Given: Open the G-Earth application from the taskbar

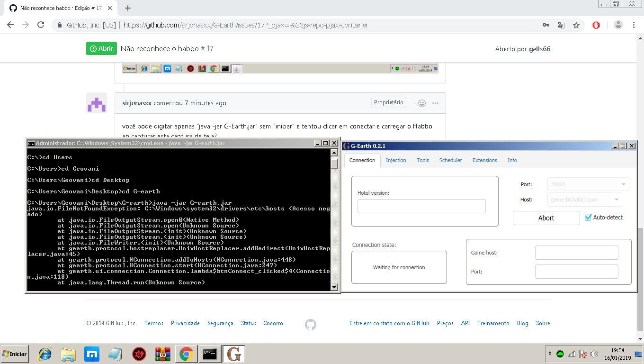Looking at the screenshot, I should point(233,354).
